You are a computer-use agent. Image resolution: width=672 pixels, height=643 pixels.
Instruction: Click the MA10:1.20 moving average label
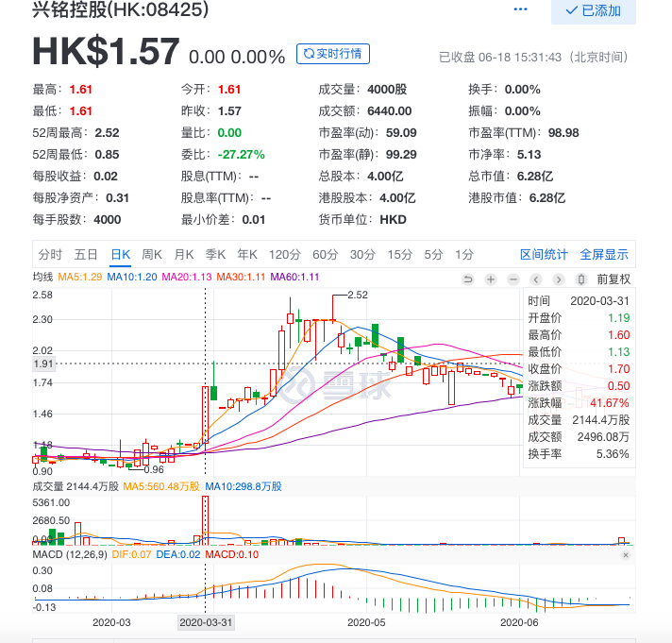tap(132, 277)
